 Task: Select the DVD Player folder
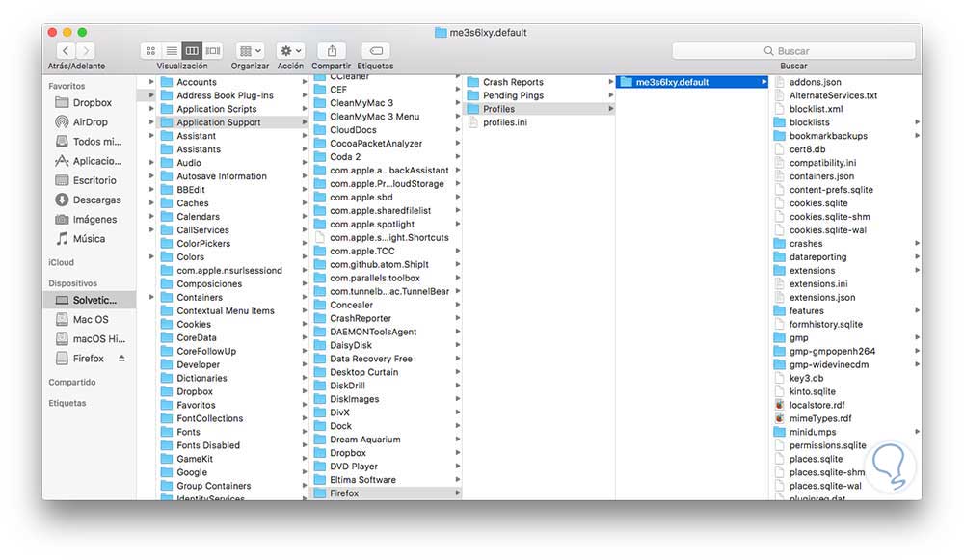coord(387,467)
